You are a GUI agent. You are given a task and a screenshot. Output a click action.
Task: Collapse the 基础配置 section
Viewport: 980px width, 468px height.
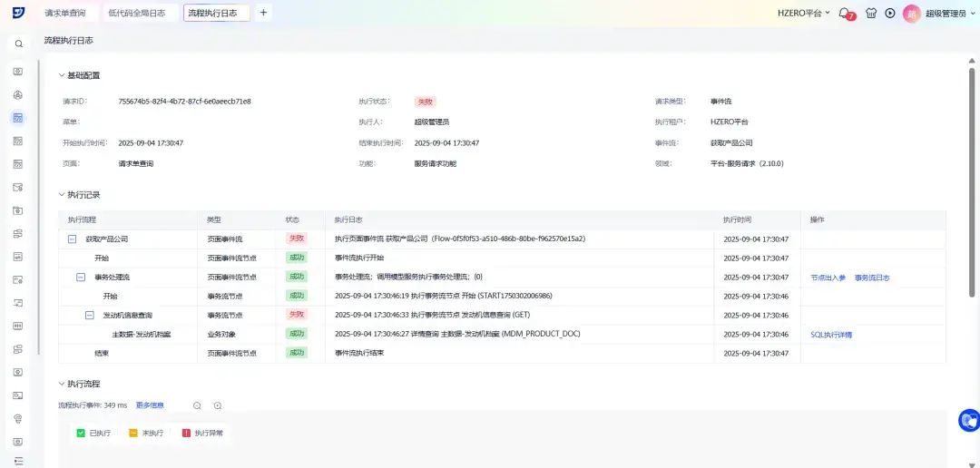pyautogui.click(x=62, y=75)
